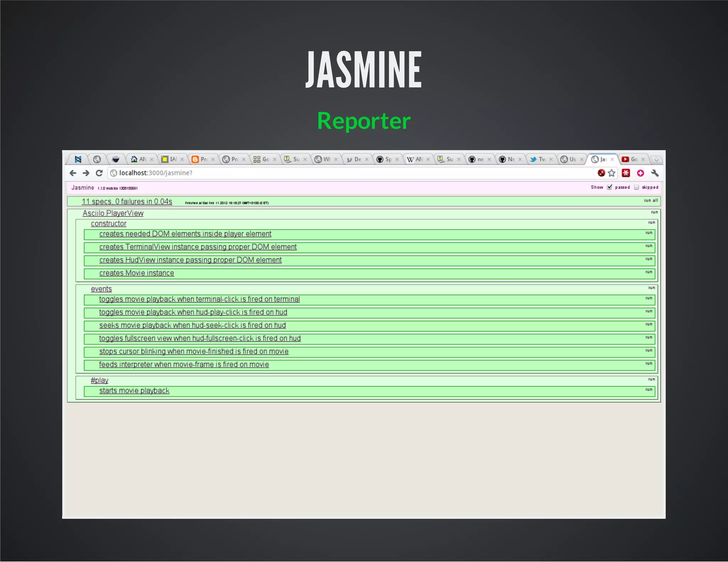Open stops cursor blinking spec
Screen dimensions: 728x562
point(194,352)
